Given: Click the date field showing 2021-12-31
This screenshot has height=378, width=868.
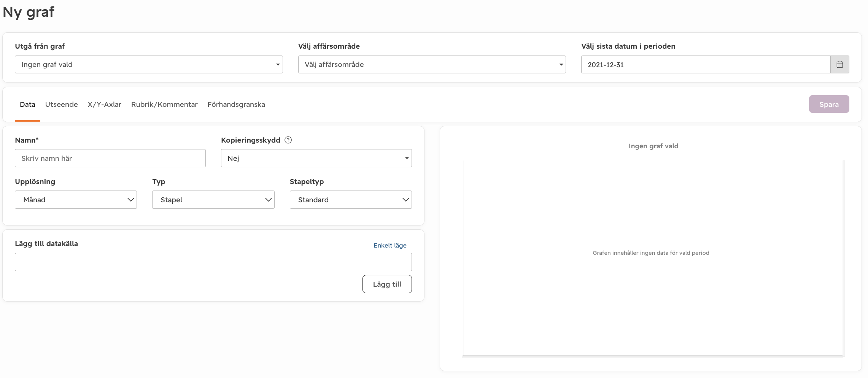Looking at the screenshot, I should (706, 65).
